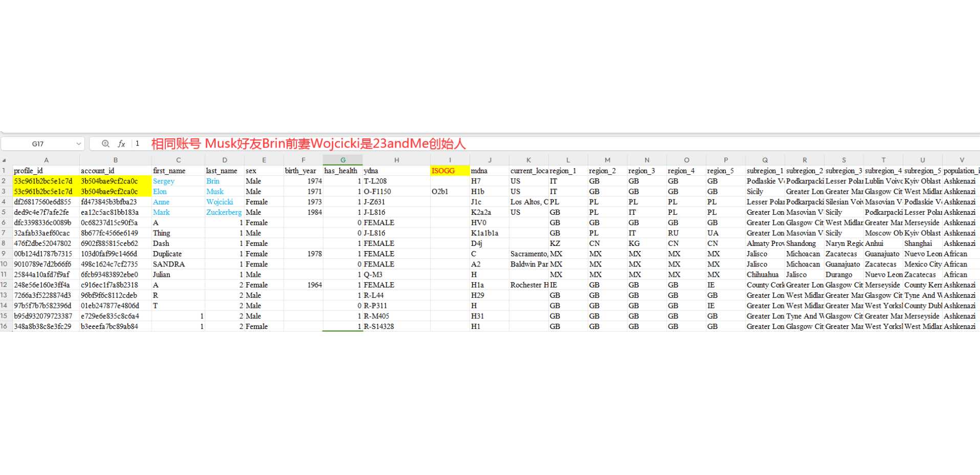Click the magnifier icon in formula bar
The width and height of the screenshot is (980, 475).
pyautogui.click(x=105, y=144)
